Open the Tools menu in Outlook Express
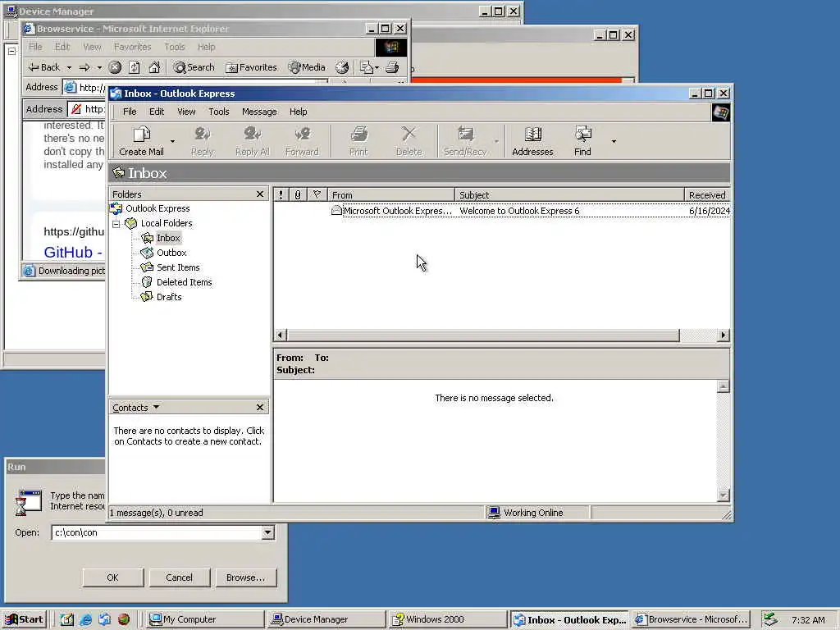Screen dimensions: 840x630 (x=218, y=112)
